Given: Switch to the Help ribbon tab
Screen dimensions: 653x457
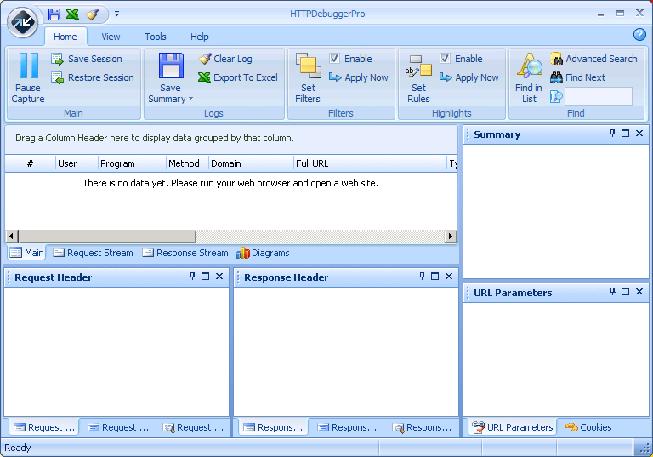Looking at the screenshot, I should pyautogui.click(x=199, y=37).
